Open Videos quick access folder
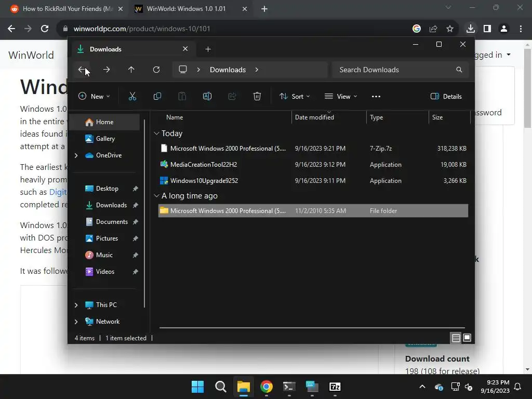532x399 pixels. point(105,271)
